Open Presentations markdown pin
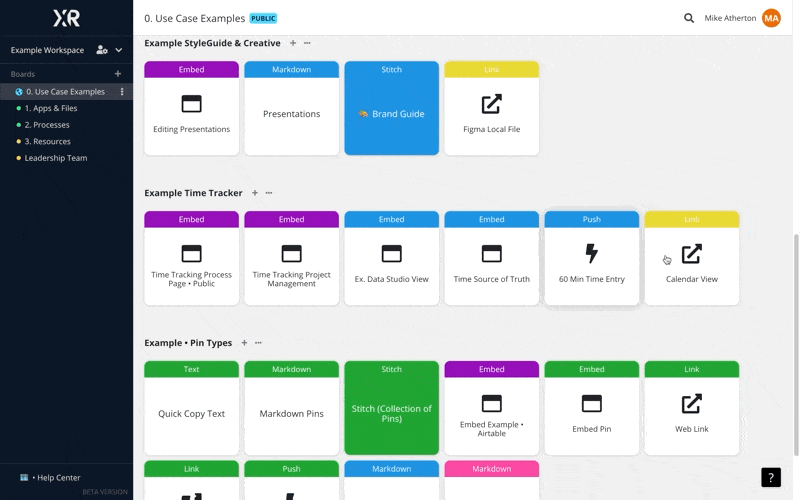Viewport: 800px width, 500px height. pos(291,108)
